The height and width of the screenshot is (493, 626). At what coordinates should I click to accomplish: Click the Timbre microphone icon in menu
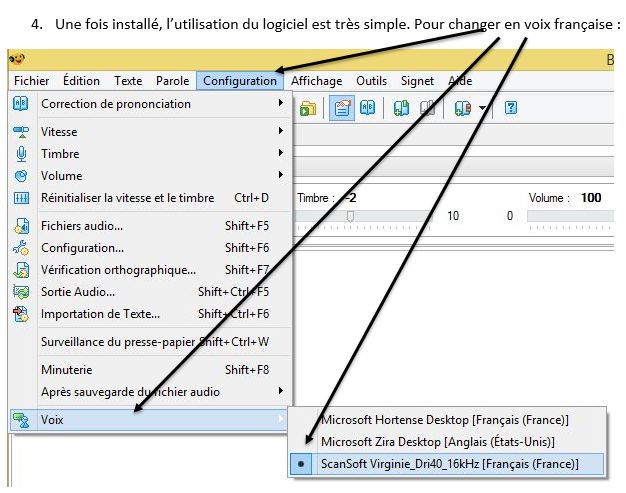pyautogui.click(x=20, y=154)
